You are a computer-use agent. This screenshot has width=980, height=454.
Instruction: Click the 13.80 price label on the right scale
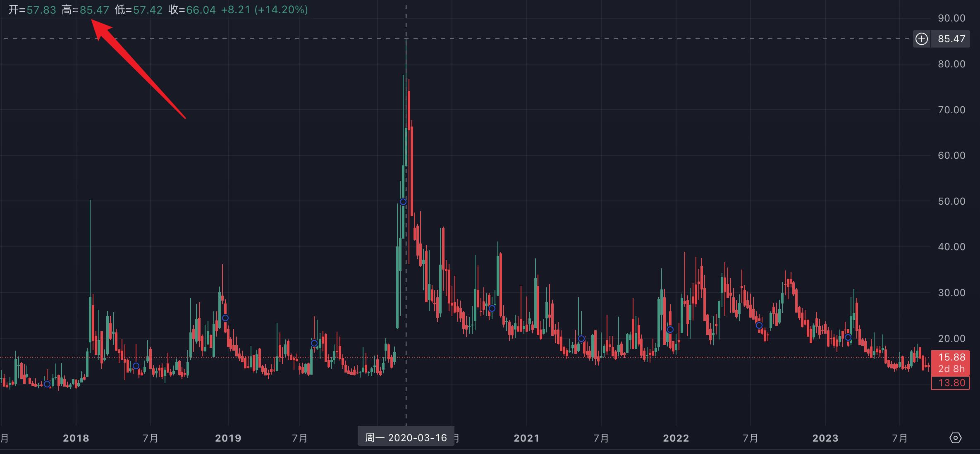point(951,383)
